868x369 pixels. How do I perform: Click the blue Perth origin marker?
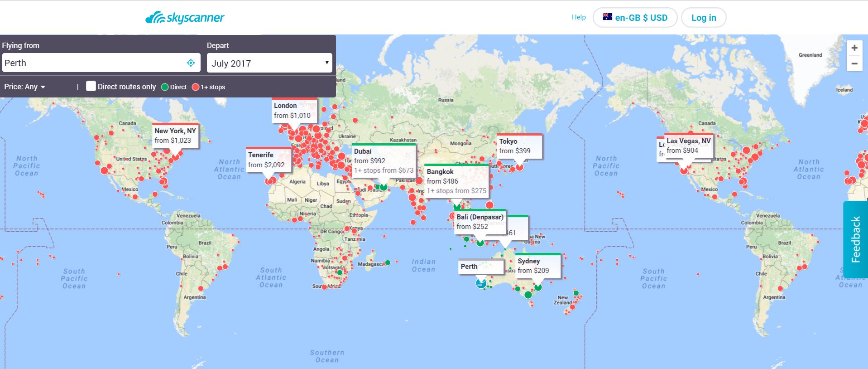point(481,283)
